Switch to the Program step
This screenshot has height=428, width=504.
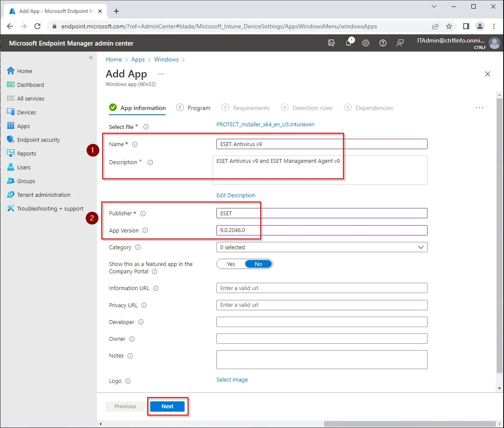click(x=193, y=108)
